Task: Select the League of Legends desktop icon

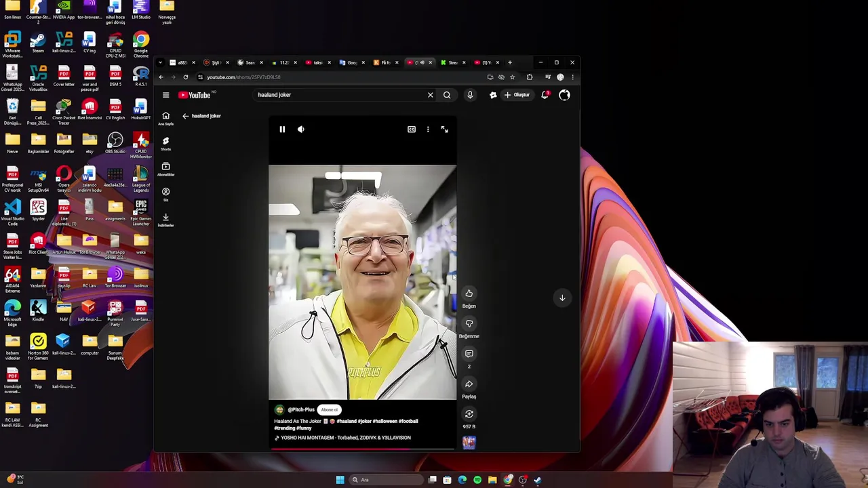Action: (x=141, y=177)
